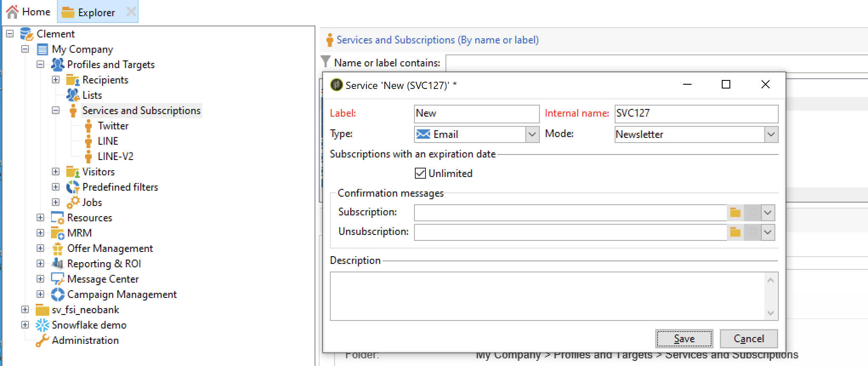
Task: Click the Lists icon in tree
Action: click(73, 95)
